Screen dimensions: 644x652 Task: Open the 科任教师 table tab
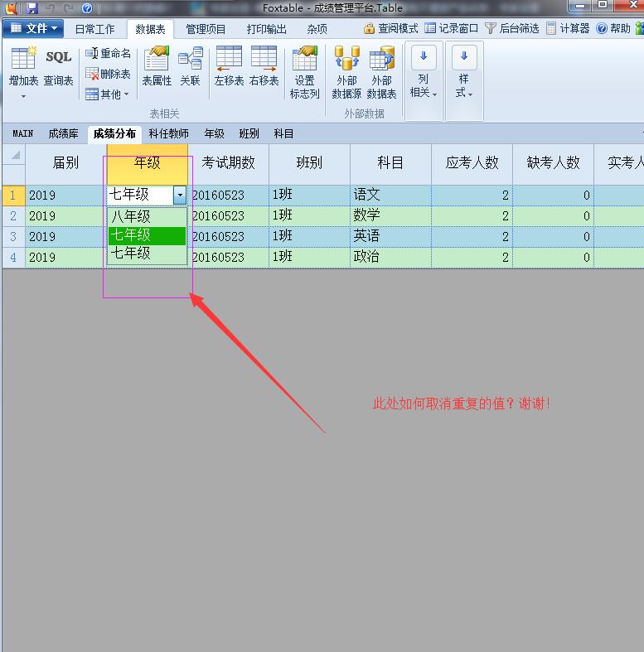point(168,134)
